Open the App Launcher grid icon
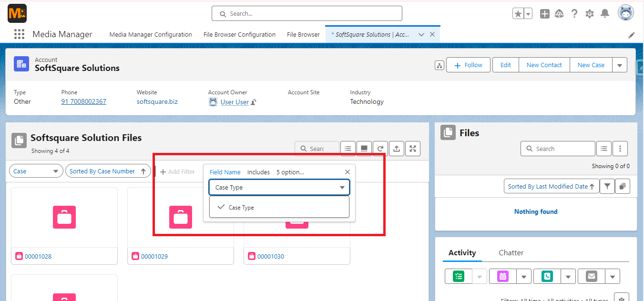 click(x=19, y=34)
